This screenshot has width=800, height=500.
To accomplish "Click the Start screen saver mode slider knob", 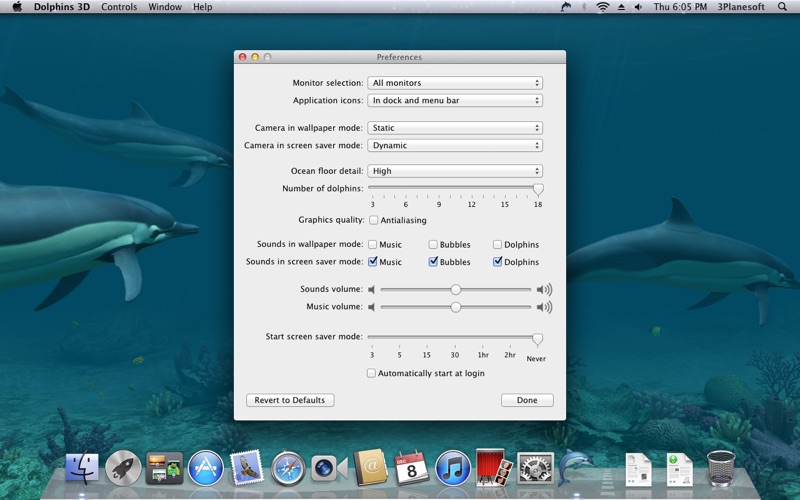I will click(x=537, y=339).
